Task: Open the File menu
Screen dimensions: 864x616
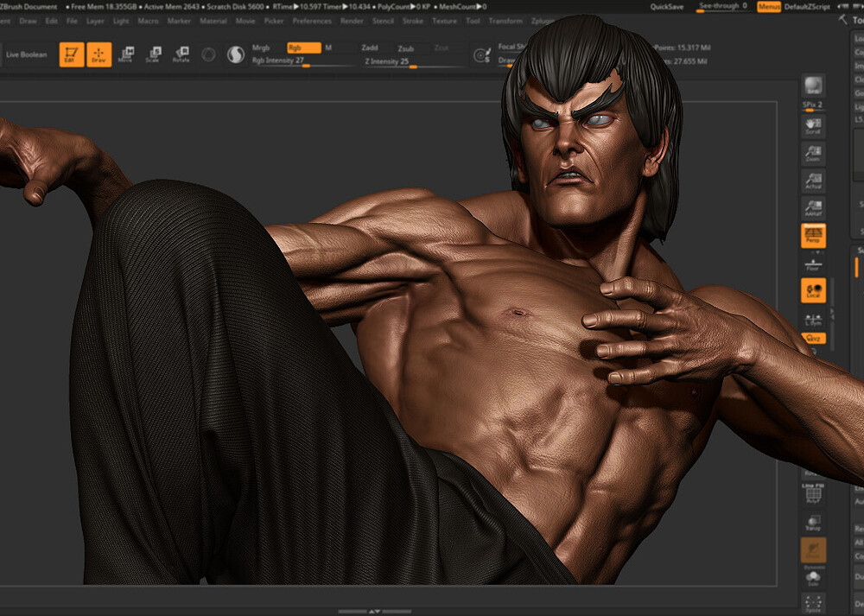Action: [x=73, y=21]
